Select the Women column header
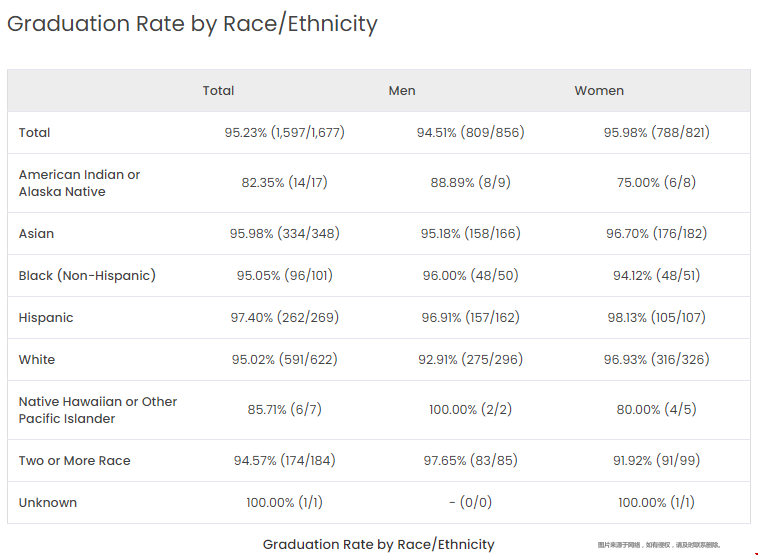This screenshot has height=555, width=758. [x=599, y=91]
